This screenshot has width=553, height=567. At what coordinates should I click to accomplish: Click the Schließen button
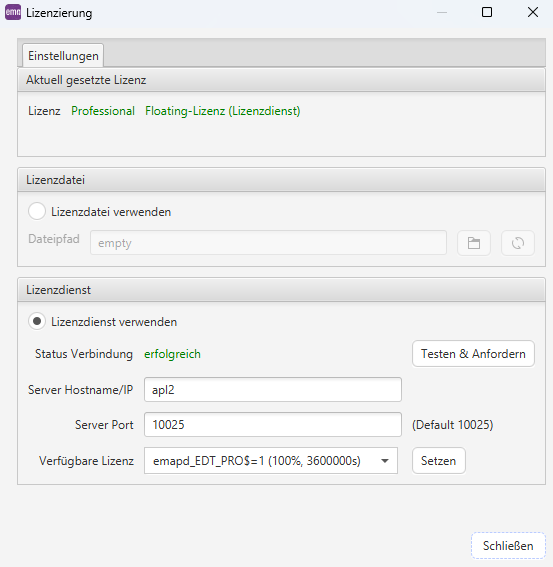click(508, 546)
